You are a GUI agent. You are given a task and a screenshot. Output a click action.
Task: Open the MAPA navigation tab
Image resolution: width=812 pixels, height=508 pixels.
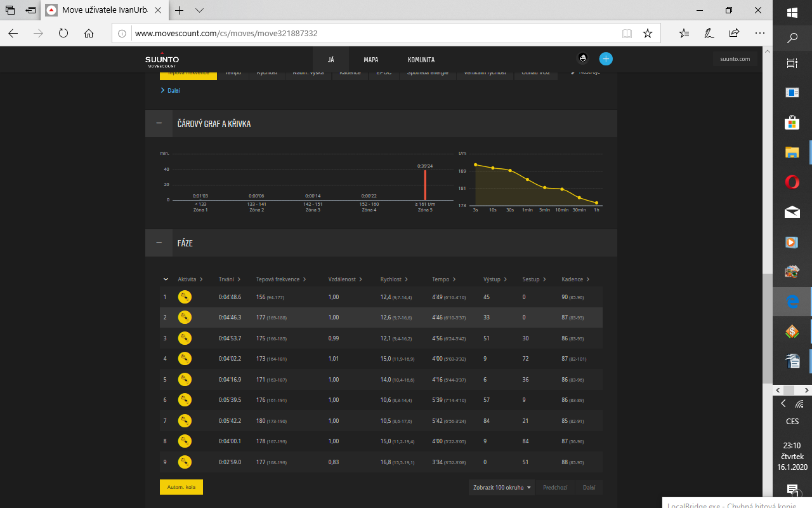point(371,60)
